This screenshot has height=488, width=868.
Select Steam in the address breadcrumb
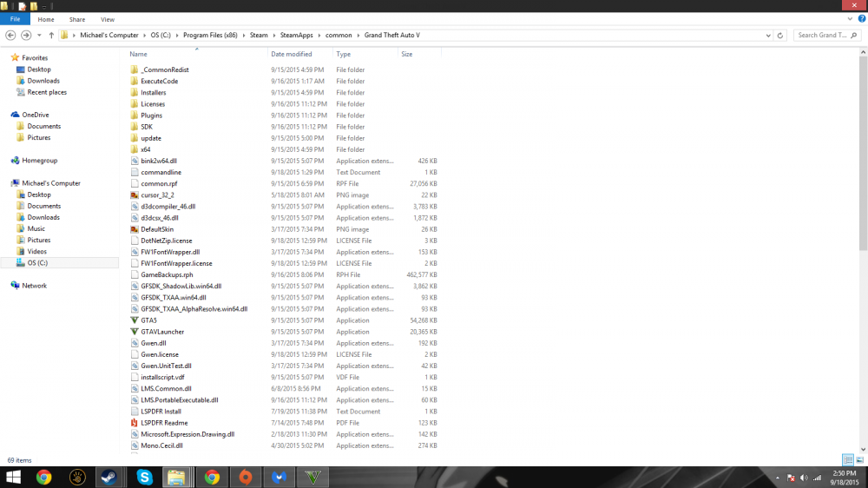(259, 35)
